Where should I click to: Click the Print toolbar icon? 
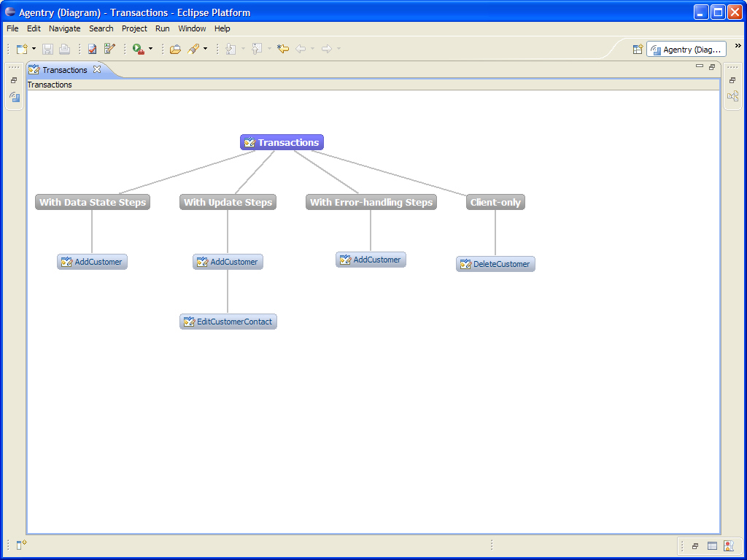(64, 49)
